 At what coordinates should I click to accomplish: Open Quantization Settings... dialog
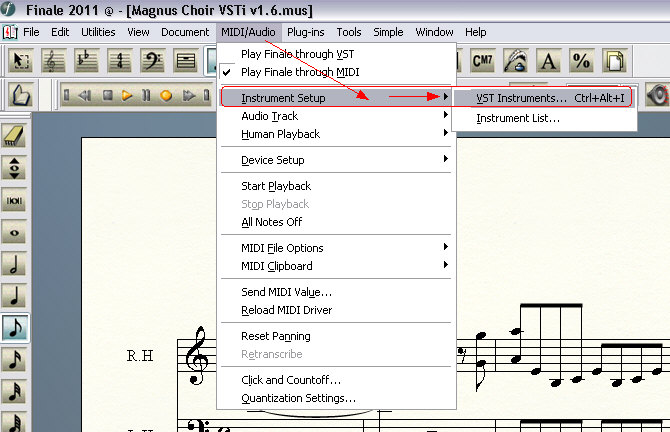(336, 398)
